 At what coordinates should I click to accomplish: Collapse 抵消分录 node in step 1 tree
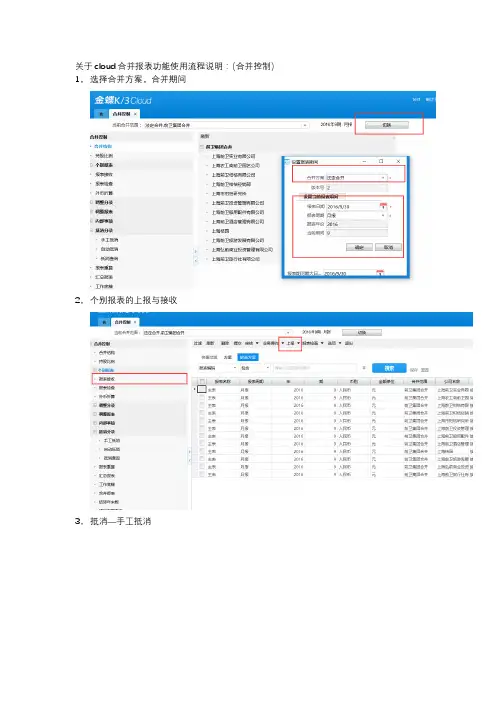point(91,230)
